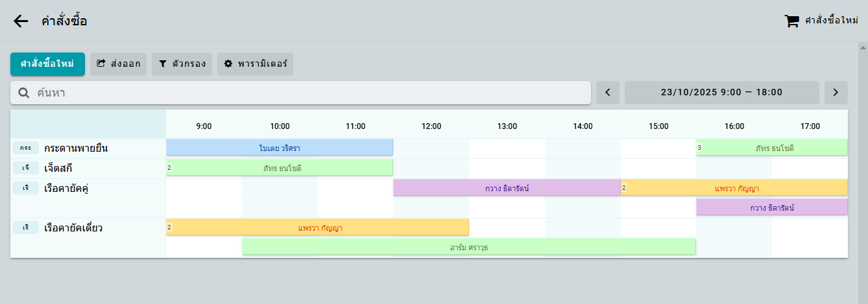Screen dimensions: 868x304
Task: Click the back arrow icon
Action: pyautogui.click(x=21, y=21)
